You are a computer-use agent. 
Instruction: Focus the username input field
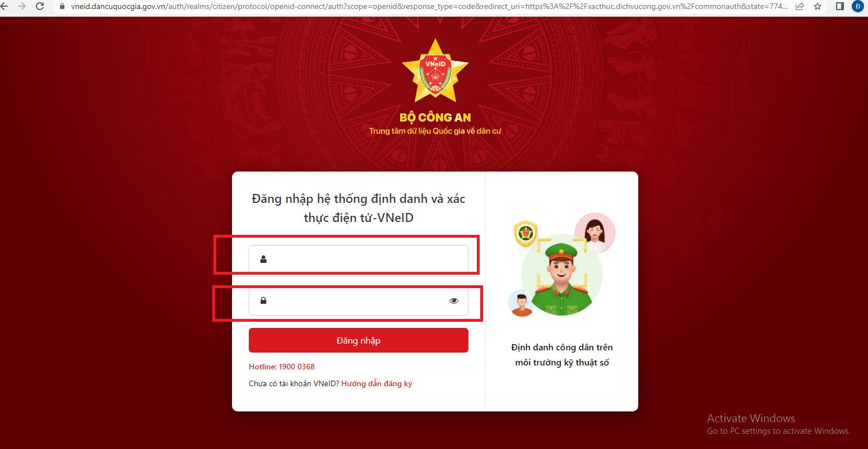coord(359,259)
